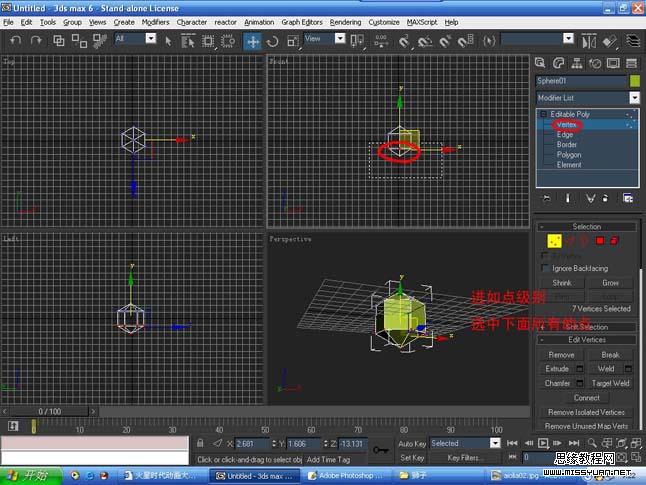Image resolution: width=646 pixels, height=485 pixels.
Task: Expand the Modifier List dropdown
Action: [x=634, y=98]
